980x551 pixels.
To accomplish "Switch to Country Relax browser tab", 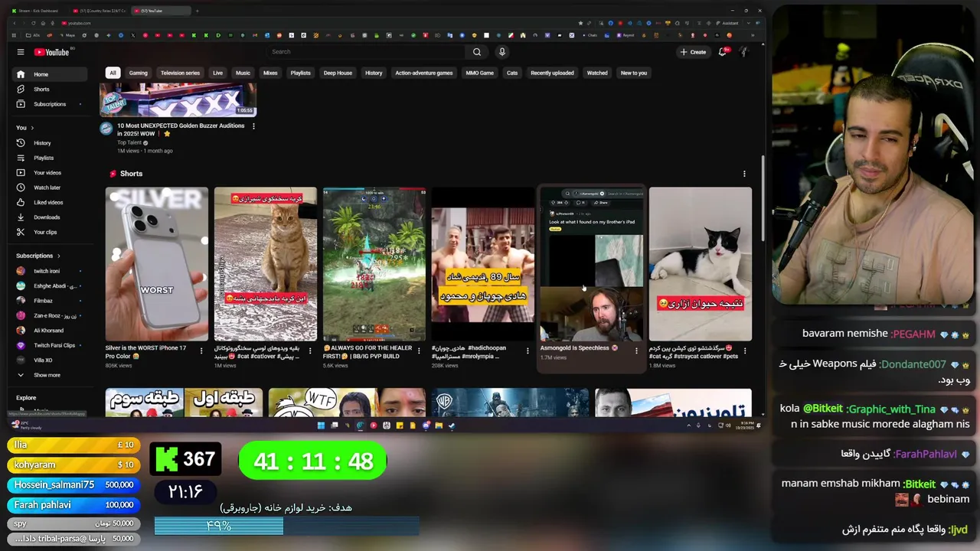I will coord(100,11).
